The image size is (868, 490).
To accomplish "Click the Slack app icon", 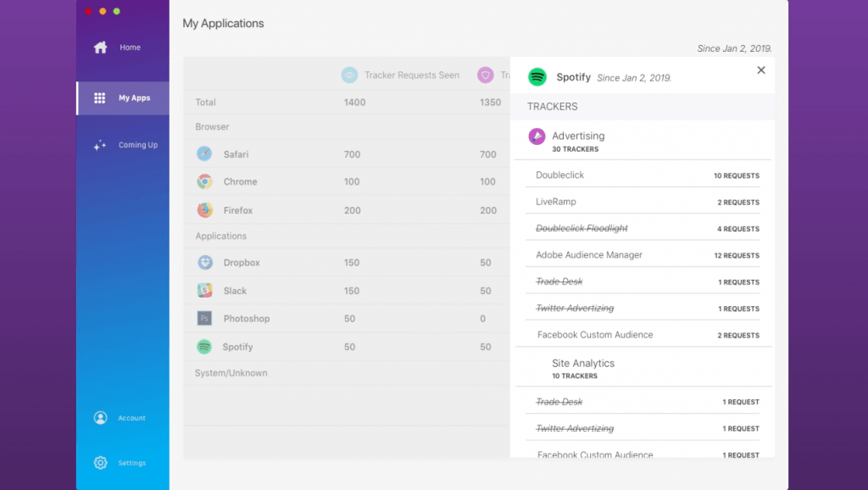I will tap(204, 290).
